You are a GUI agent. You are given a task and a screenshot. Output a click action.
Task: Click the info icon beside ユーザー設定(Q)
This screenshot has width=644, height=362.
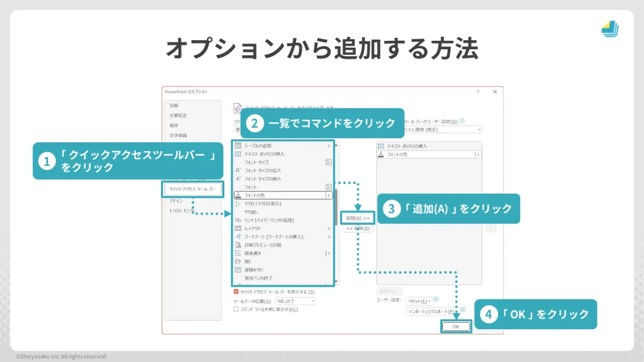point(462,121)
